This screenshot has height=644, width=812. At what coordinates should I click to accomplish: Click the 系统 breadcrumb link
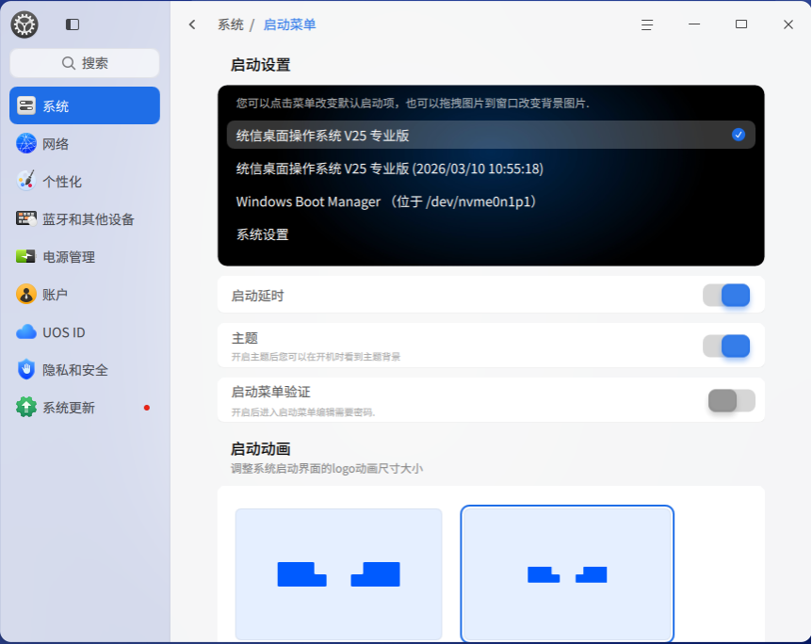231,24
